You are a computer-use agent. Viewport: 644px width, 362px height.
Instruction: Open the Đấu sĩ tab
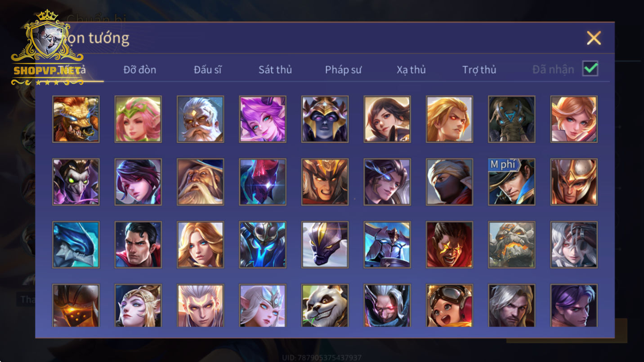point(208,70)
